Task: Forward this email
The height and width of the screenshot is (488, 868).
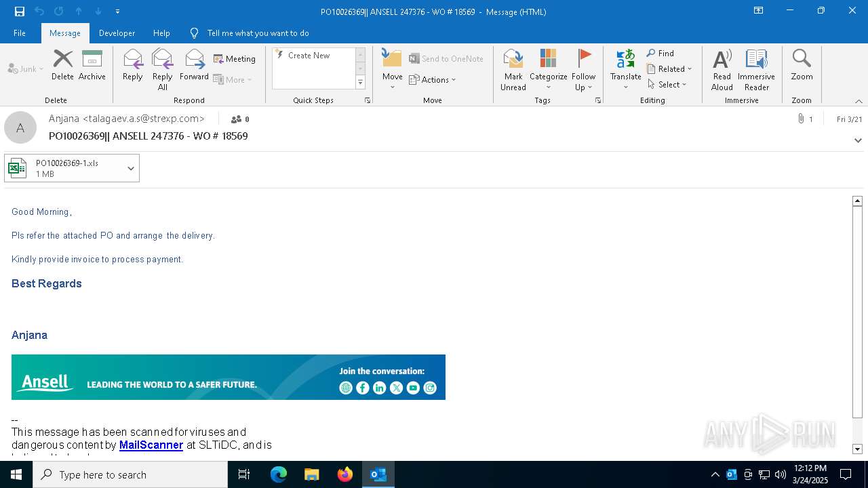Action: point(194,66)
